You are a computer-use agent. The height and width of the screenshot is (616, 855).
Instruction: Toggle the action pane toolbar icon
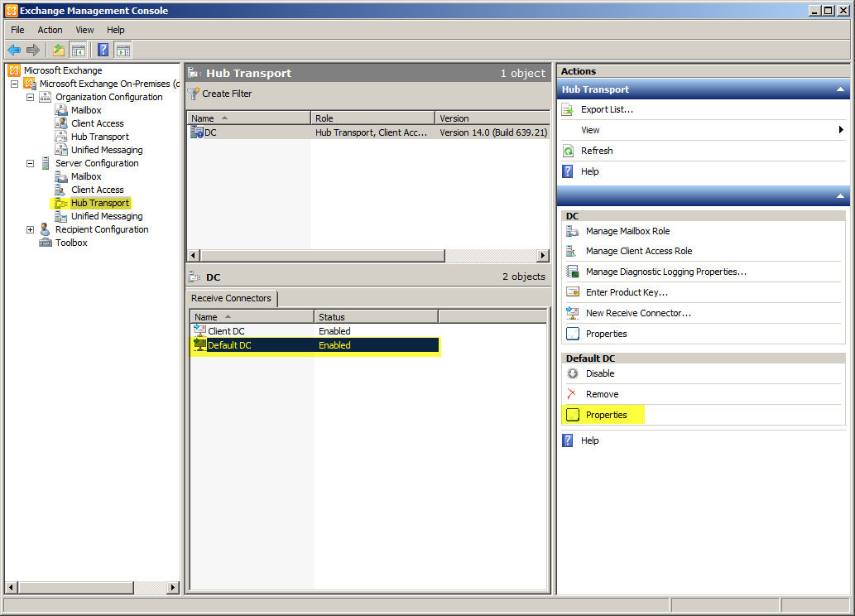(x=123, y=51)
